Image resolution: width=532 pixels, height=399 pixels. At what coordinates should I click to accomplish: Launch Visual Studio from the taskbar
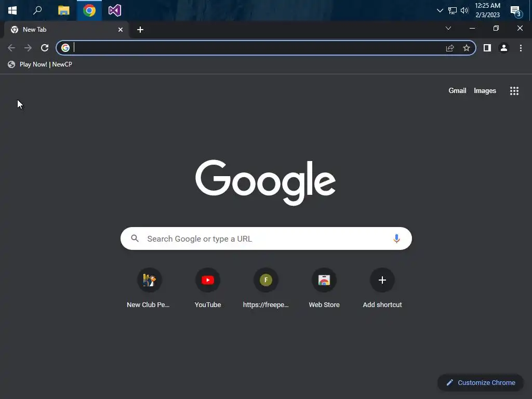[115, 10]
